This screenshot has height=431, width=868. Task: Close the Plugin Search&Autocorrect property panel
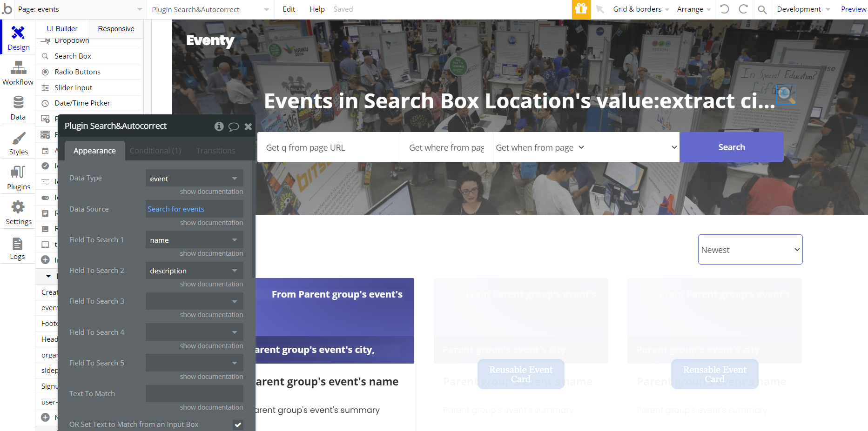(248, 126)
